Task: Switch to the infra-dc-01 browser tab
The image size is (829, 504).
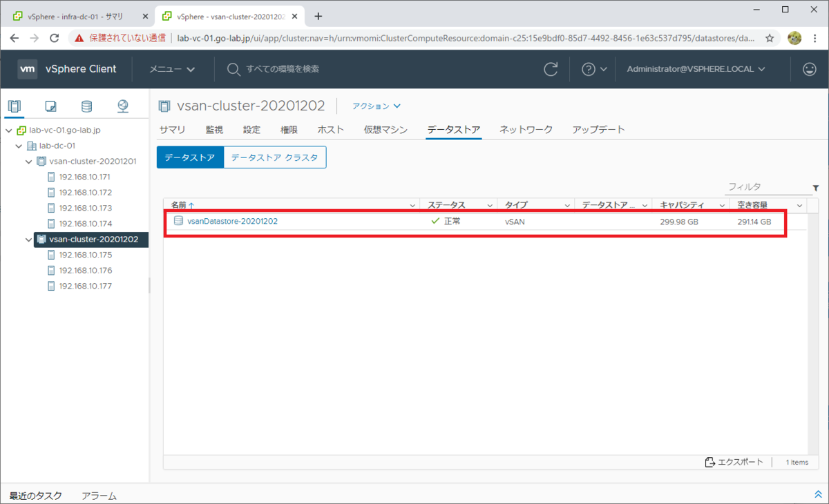Action: pyautogui.click(x=75, y=17)
